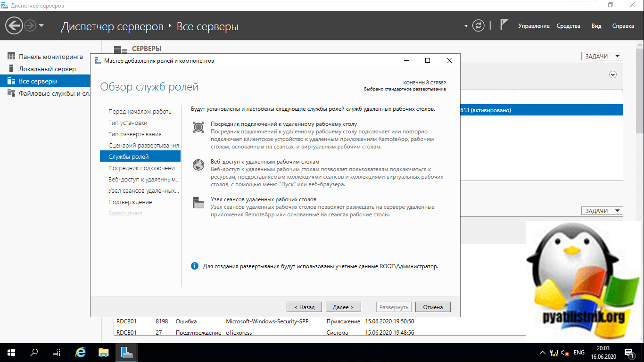Open the top ЗАДАЧИ dropdown

click(x=602, y=56)
